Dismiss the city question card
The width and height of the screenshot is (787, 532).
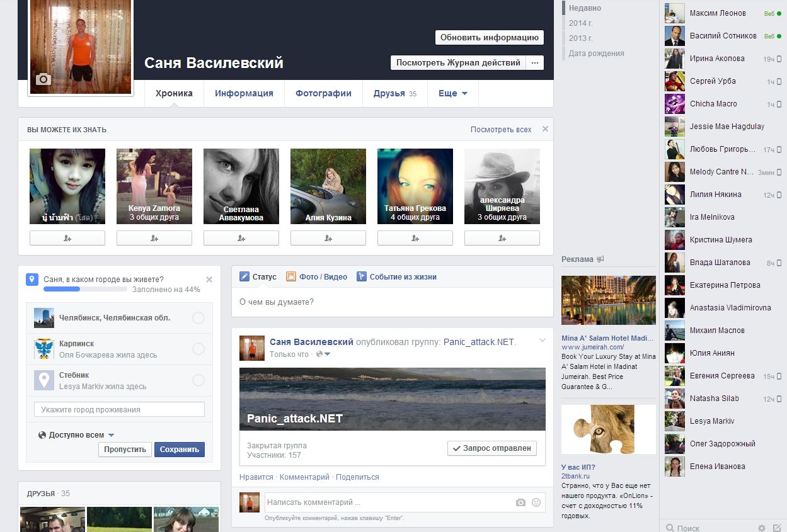pos(209,280)
